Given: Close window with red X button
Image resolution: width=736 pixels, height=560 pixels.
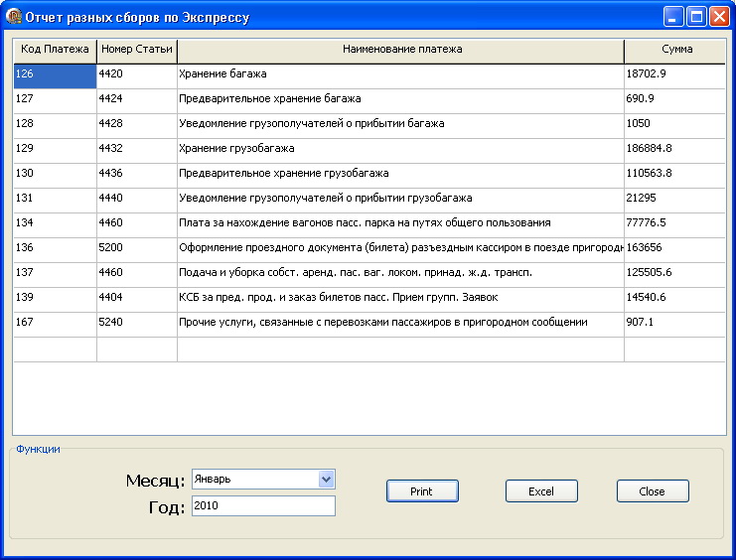Looking at the screenshot, I should 719,17.
